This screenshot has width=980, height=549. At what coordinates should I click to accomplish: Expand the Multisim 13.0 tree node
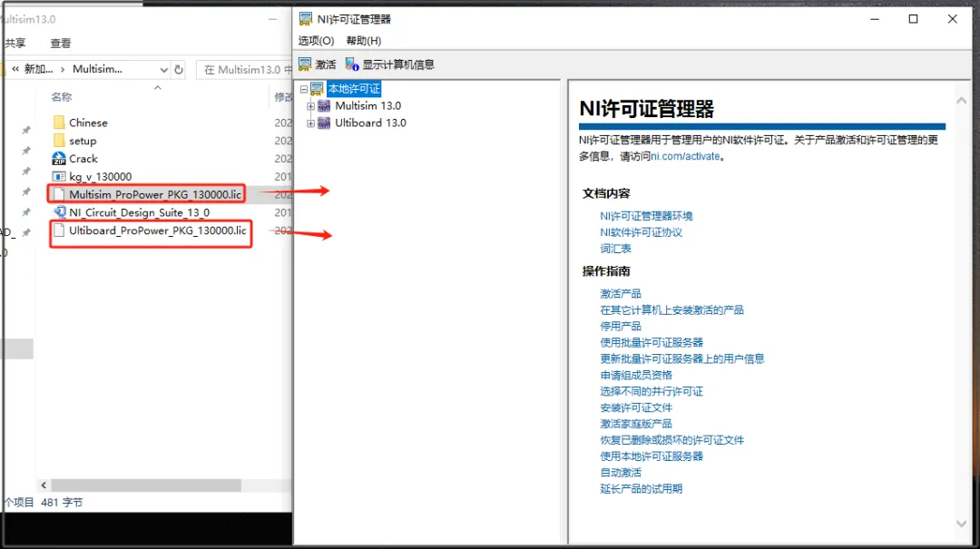pos(310,106)
